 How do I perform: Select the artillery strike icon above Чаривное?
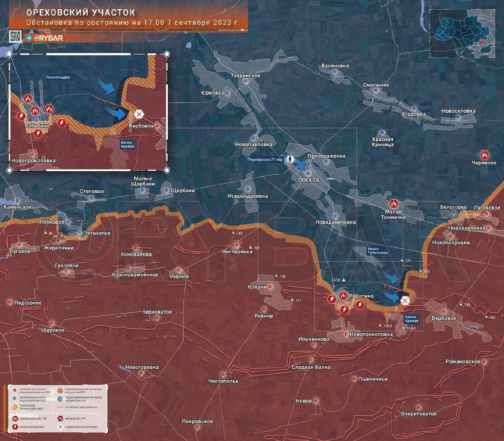point(484,155)
